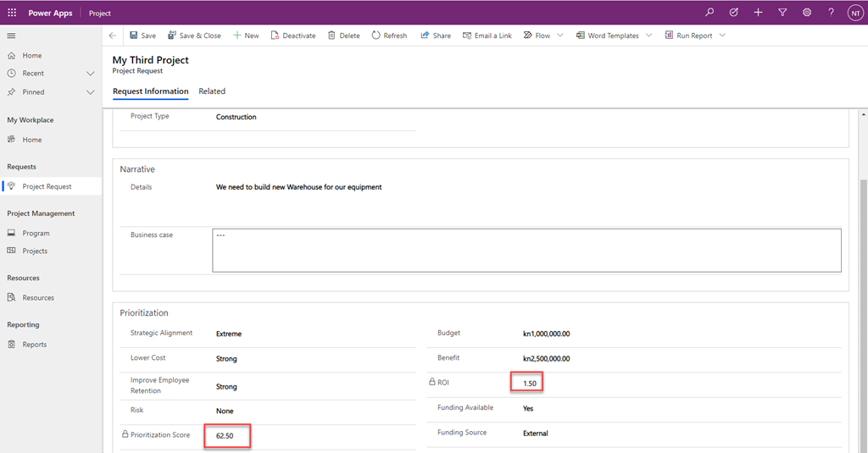Go back using the back arrow

click(x=113, y=36)
